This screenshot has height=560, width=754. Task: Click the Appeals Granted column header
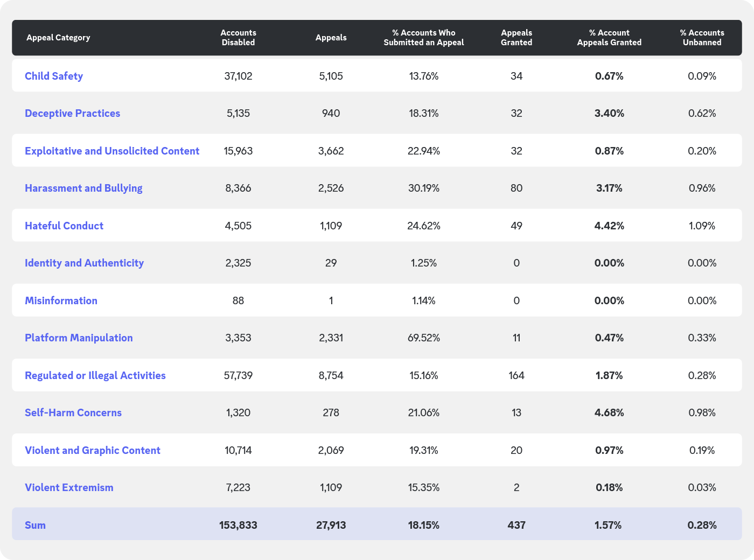[516, 38]
